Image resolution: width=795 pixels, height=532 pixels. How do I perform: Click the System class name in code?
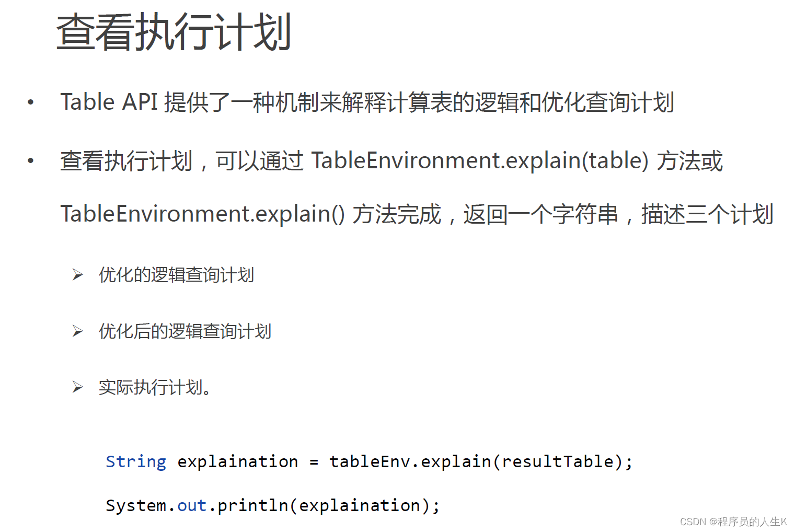[x=136, y=505]
